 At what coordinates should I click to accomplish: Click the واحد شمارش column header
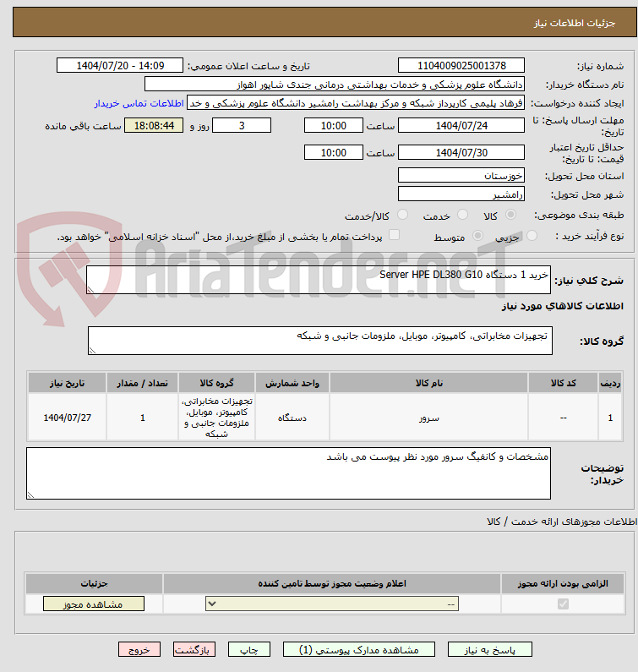(292, 383)
